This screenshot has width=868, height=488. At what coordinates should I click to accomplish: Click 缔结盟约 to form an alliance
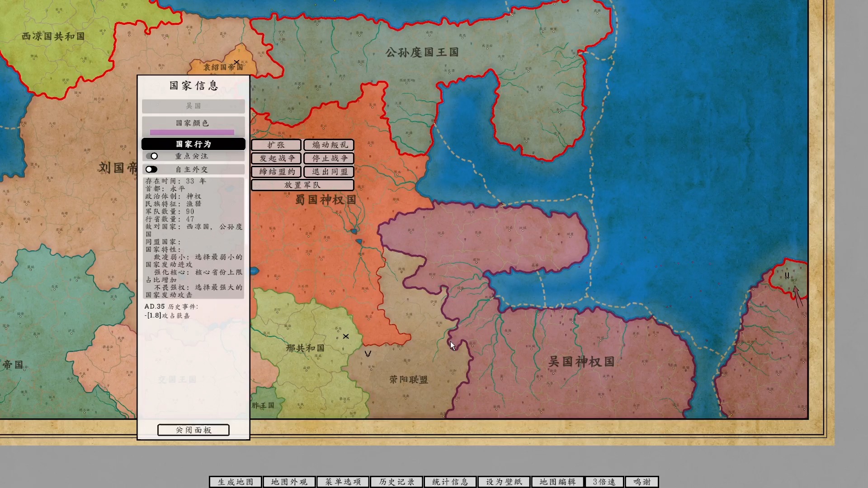pyautogui.click(x=277, y=172)
